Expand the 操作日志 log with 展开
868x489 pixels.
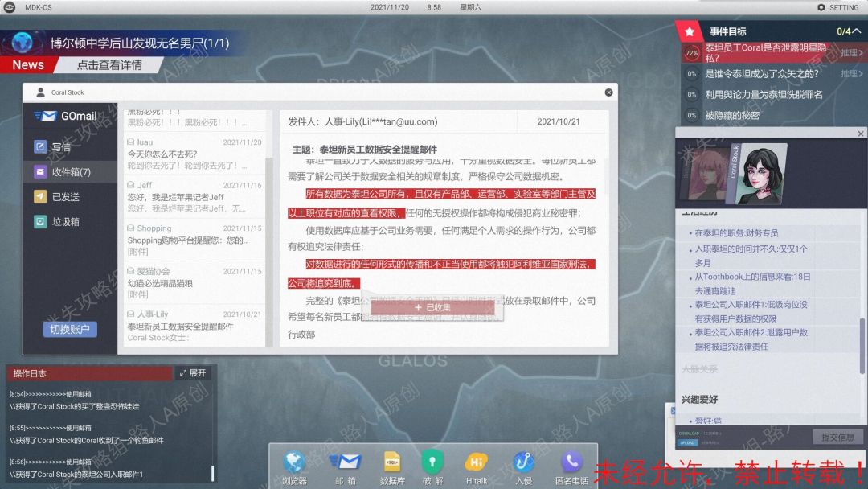(x=193, y=373)
